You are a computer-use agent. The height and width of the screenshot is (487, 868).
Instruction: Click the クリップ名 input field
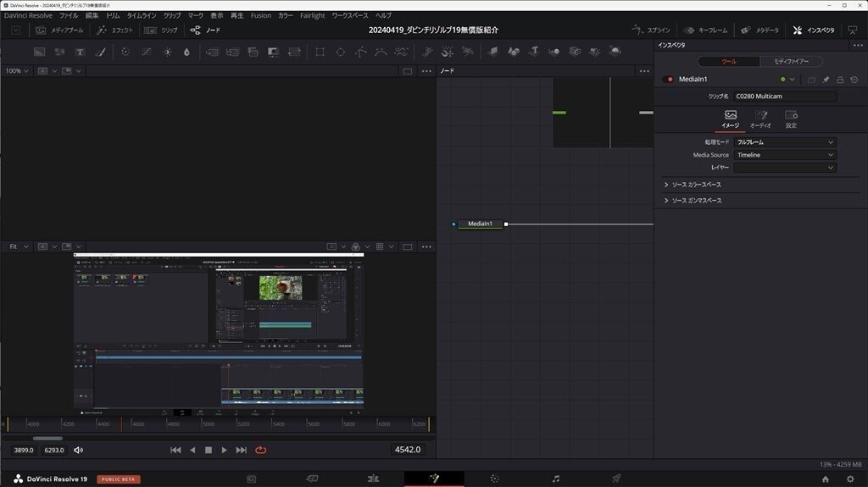[x=785, y=97]
